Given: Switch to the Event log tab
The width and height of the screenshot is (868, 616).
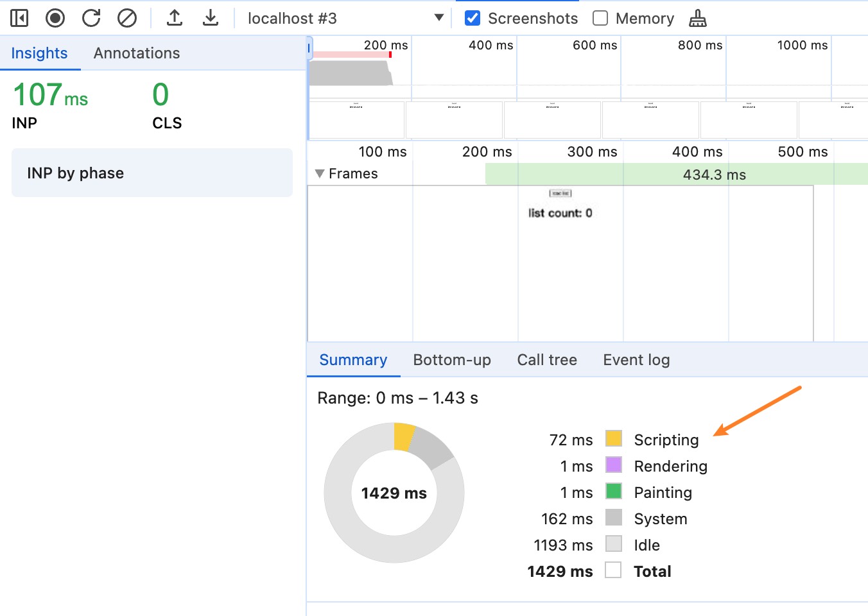Looking at the screenshot, I should [x=636, y=360].
